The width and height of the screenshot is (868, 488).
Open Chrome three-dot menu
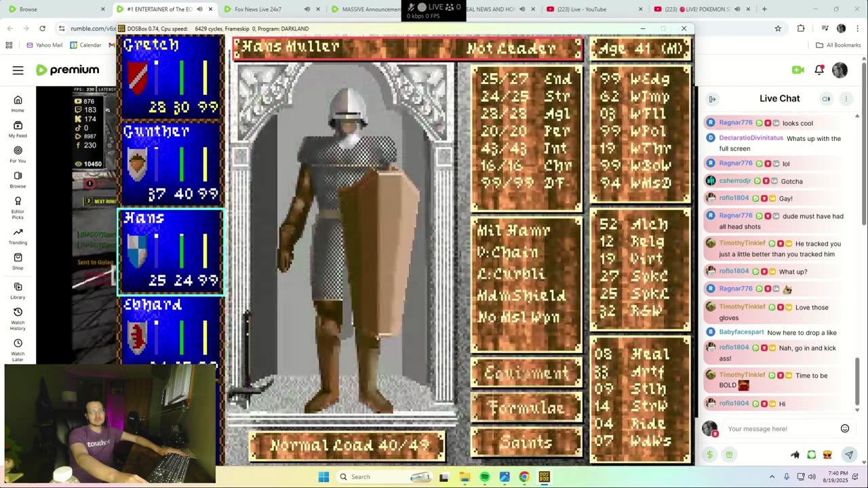pos(856,28)
